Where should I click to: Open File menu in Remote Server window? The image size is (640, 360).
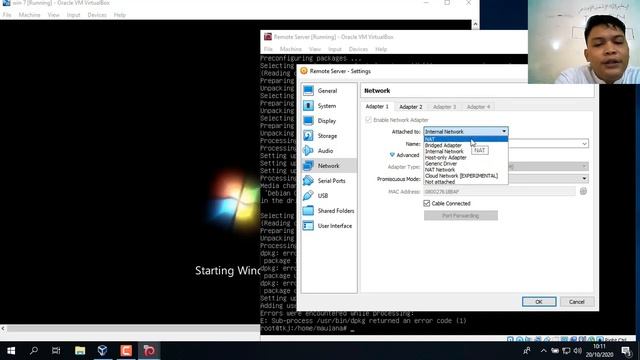point(268,49)
